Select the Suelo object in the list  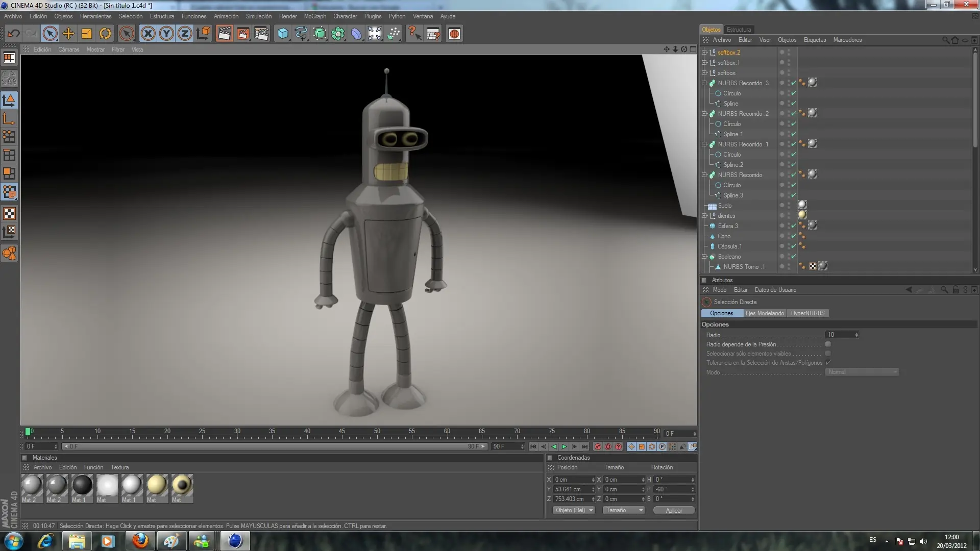(725, 206)
